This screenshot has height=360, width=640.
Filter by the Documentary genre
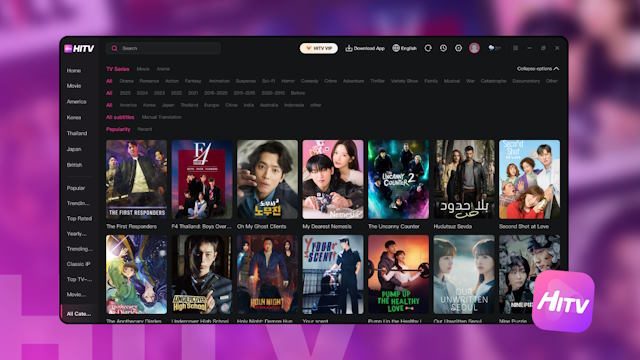[526, 81]
